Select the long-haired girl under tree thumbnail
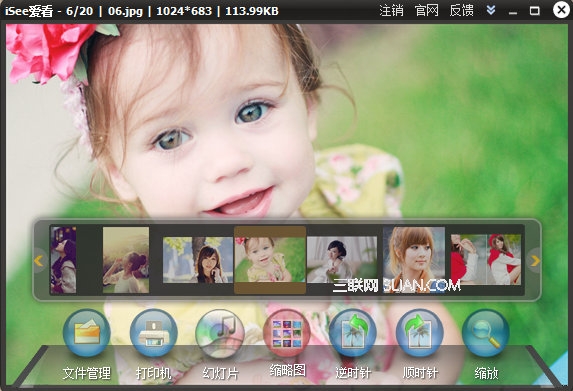 (198, 260)
